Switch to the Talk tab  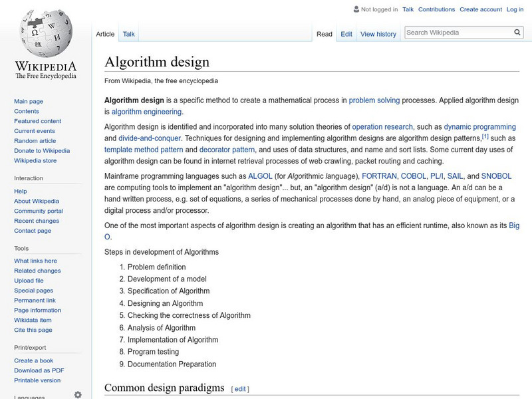pyautogui.click(x=128, y=34)
